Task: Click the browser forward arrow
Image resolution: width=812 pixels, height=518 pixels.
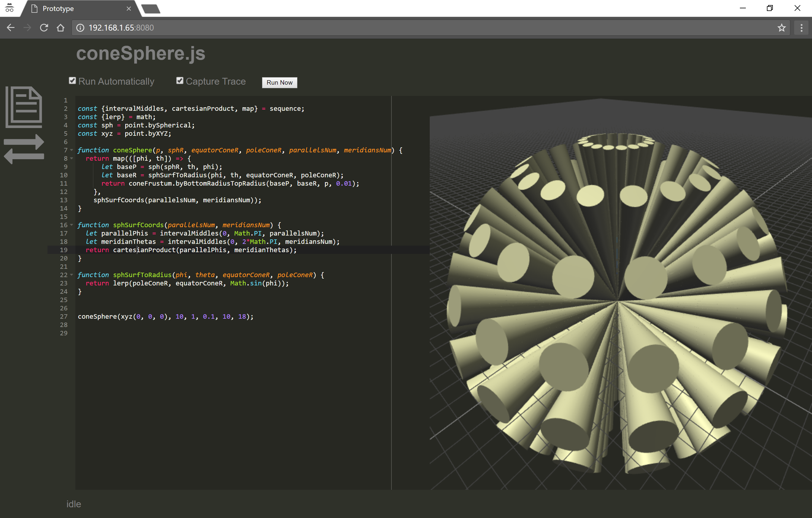Action: pos(27,28)
